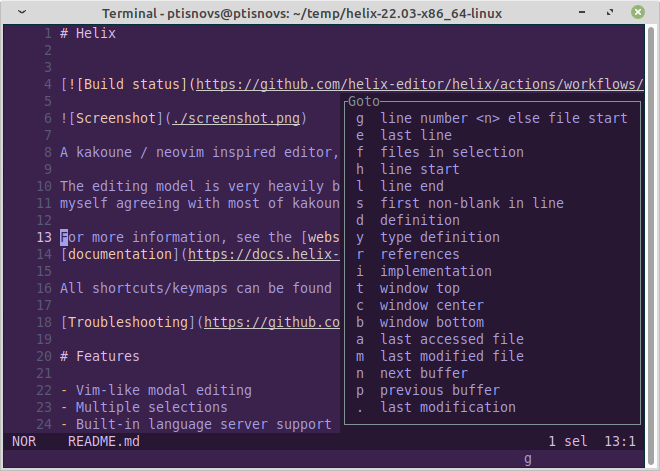
Task: Minimize the Terminal window
Action: click(x=582, y=12)
